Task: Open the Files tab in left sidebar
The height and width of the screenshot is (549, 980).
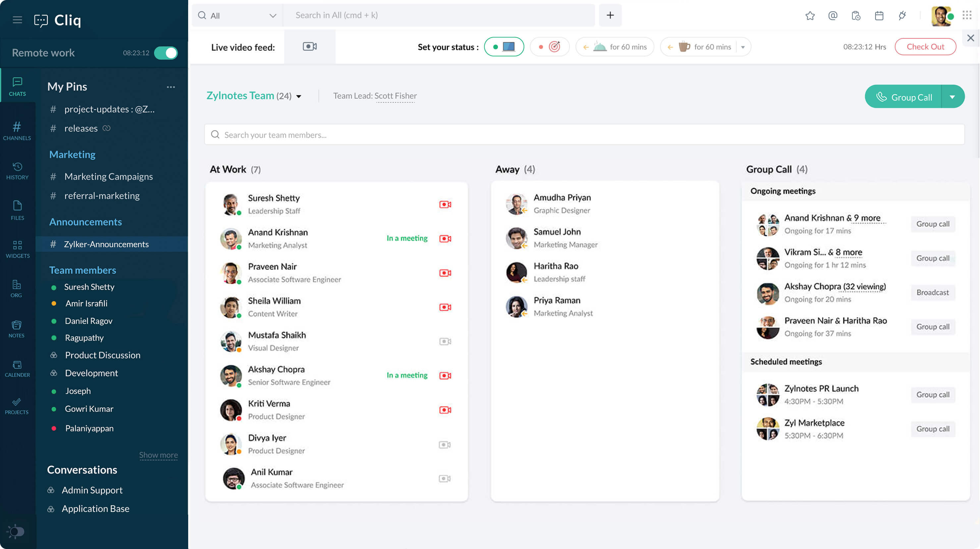Action: tap(17, 210)
